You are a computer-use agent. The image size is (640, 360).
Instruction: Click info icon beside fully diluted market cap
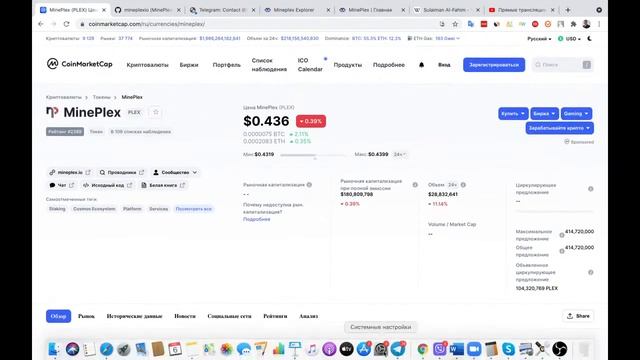point(415,185)
